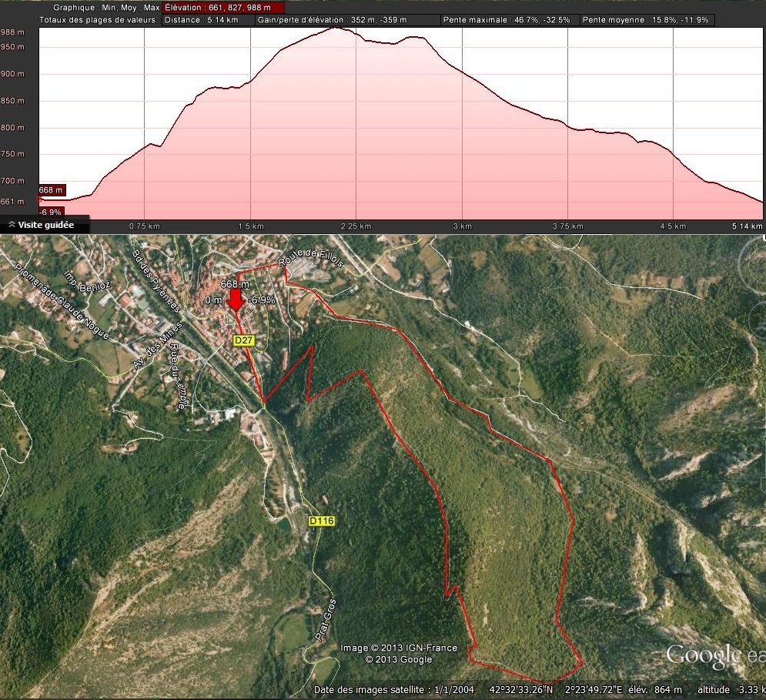Viewport: 766px width, 700px height.
Task: Click the 3.75 km mark on the distance axis
Action: [567, 226]
